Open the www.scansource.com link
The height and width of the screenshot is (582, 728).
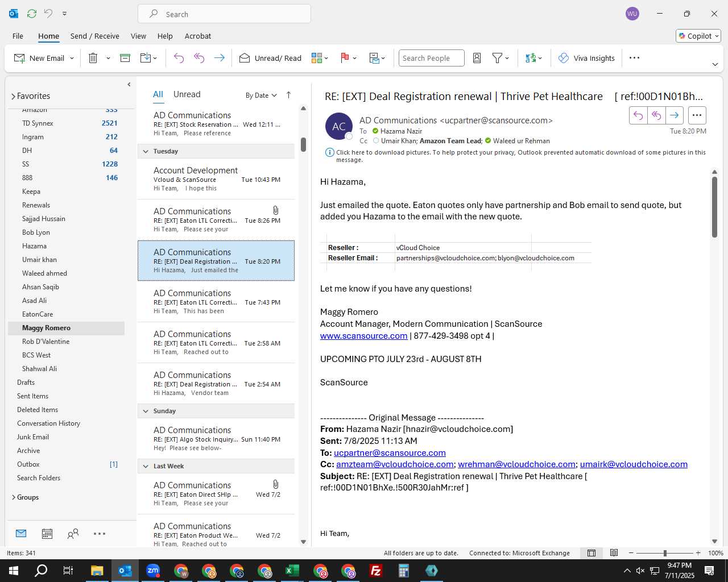364,336
